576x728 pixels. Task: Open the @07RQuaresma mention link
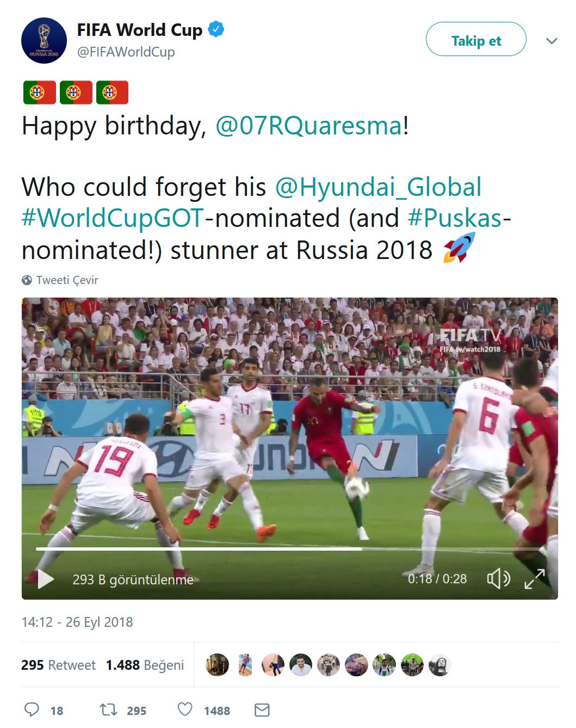pyautogui.click(x=309, y=126)
